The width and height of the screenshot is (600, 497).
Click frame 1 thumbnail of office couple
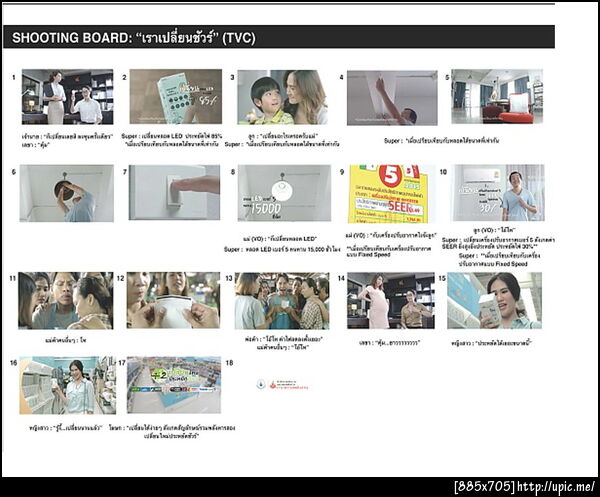click(x=67, y=97)
